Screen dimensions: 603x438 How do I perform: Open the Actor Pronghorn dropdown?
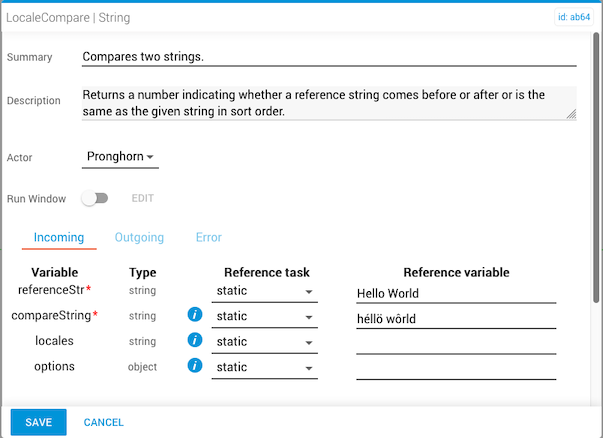point(120,157)
